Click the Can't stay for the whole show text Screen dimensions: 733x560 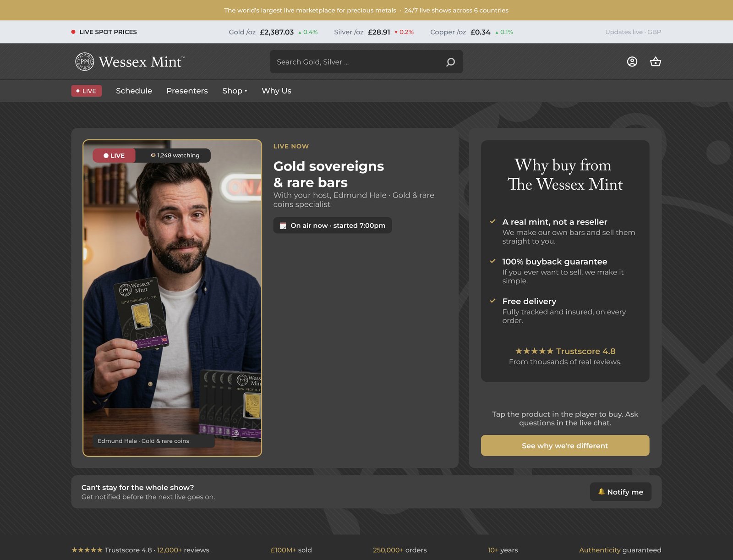tap(138, 488)
